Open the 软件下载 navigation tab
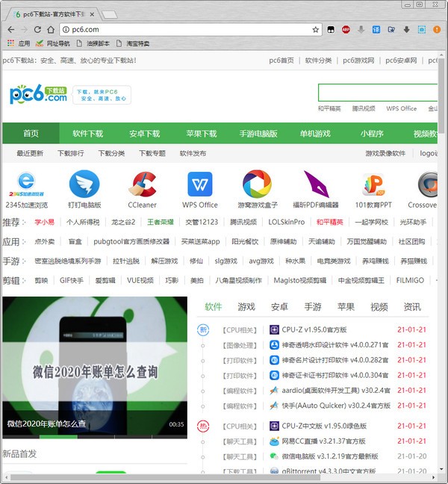Image resolution: width=448 pixels, height=484 pixels. click(x=87, y=134)
